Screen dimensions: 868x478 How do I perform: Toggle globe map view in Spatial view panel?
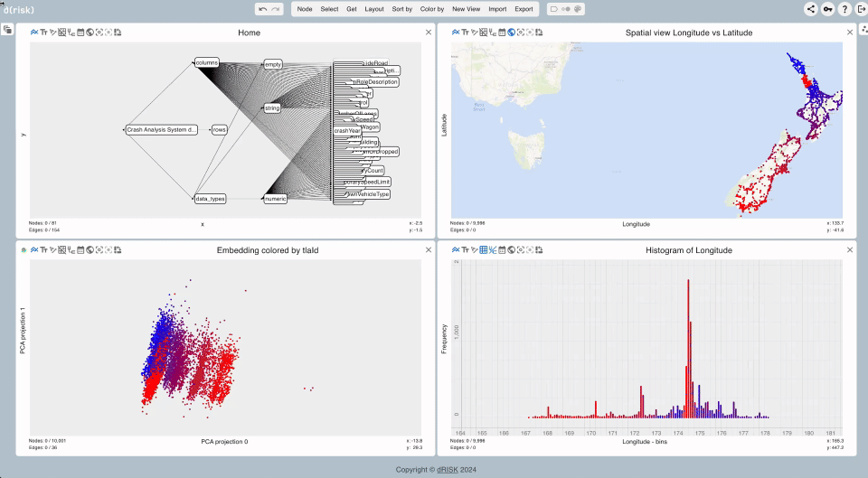pos(511,33)
